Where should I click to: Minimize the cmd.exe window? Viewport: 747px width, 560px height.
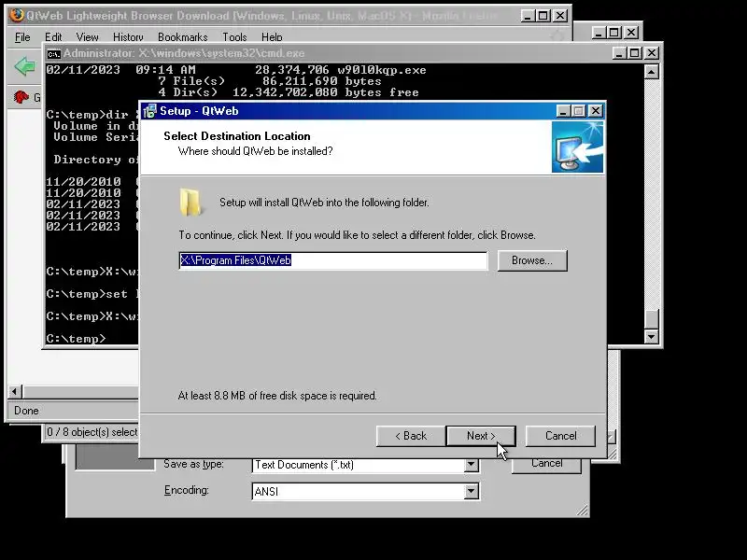(619, 53)
